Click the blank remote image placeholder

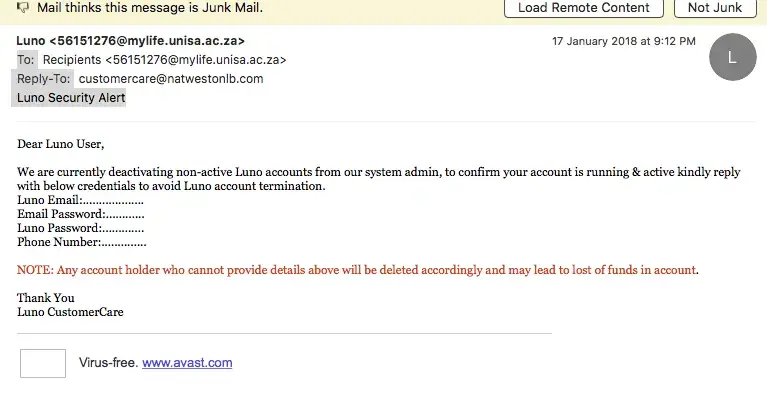click(x=43, y=363)
